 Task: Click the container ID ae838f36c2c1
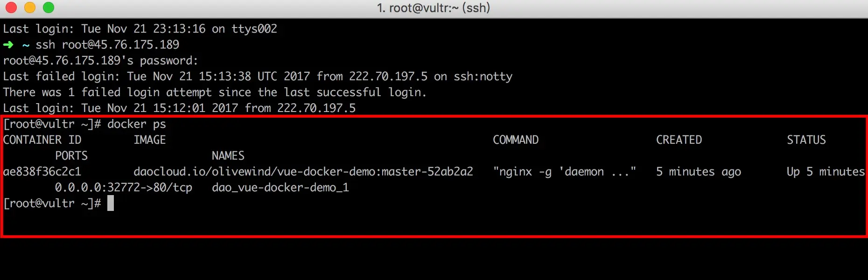click(x=42, y=172)
